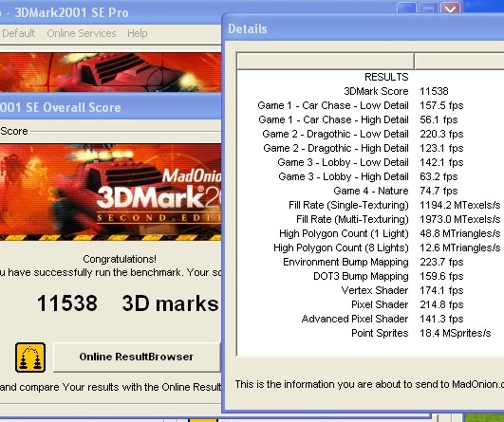
Task: Click the 12.6 MTriangles/s value
Action: pyautogui.click(x=460, y=248)
